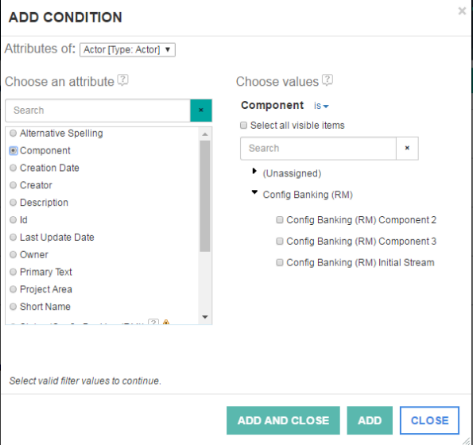Screen dimensions: 473x445
Task: Click the attribute list scrollbar thumb
Action: (x=205, y=196)
